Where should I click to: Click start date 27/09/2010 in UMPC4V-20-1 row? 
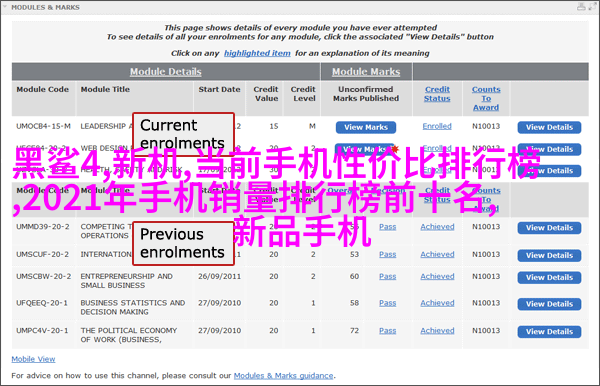[x=219, y=331]
